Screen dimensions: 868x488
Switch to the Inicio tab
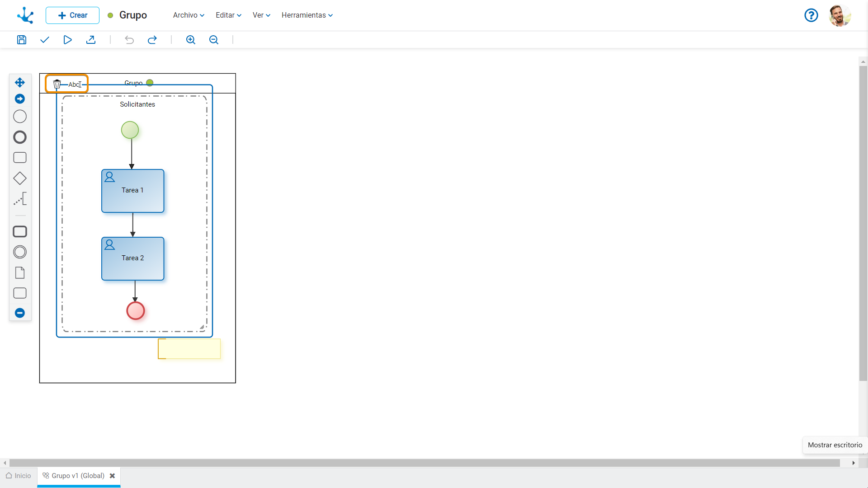pos(19,475)
